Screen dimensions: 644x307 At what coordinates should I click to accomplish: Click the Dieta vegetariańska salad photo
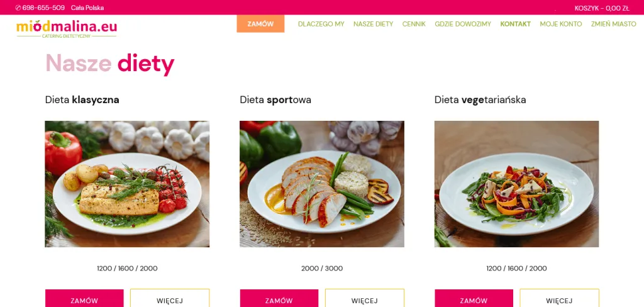click(x=517, y=184)
